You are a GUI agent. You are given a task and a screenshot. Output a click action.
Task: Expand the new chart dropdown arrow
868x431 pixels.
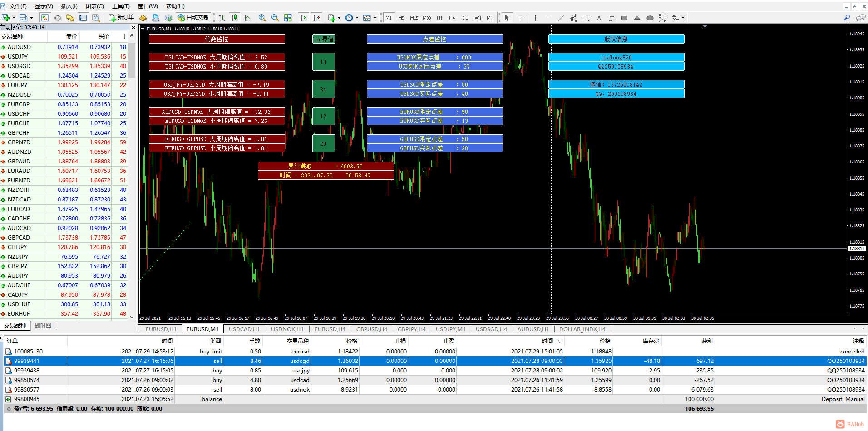(x=14, y=18)
